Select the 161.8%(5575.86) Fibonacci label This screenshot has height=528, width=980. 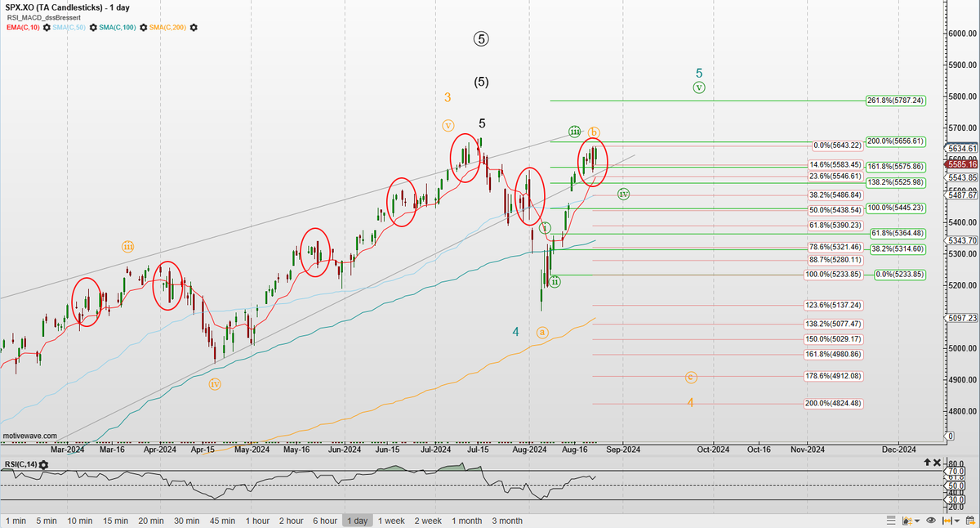(x=896, y=166)
